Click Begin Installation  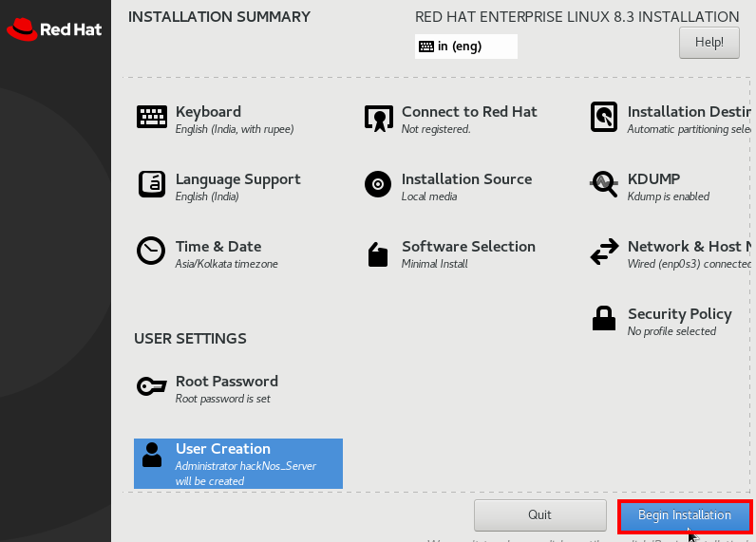(685, 515)
